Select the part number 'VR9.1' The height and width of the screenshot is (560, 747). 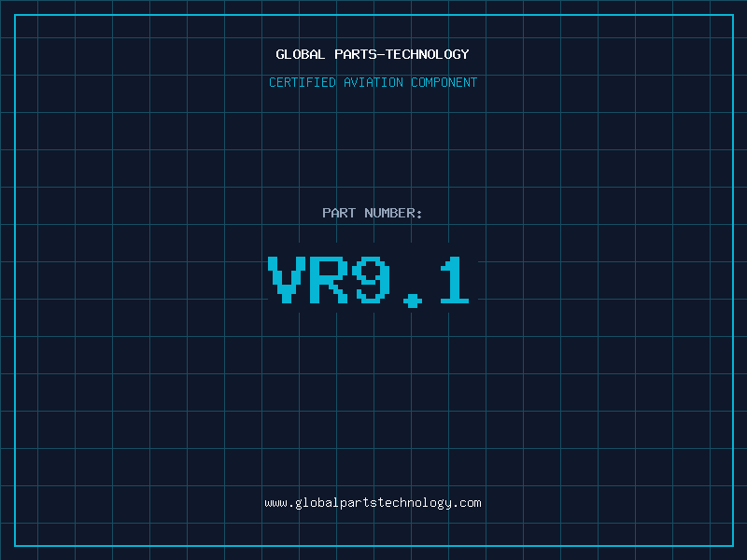(369, 282)
